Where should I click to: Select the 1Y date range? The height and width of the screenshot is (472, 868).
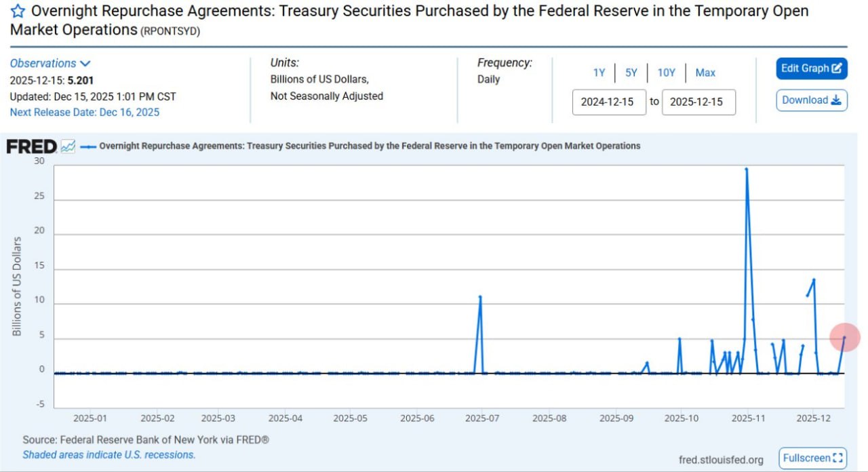coord(599,73)
